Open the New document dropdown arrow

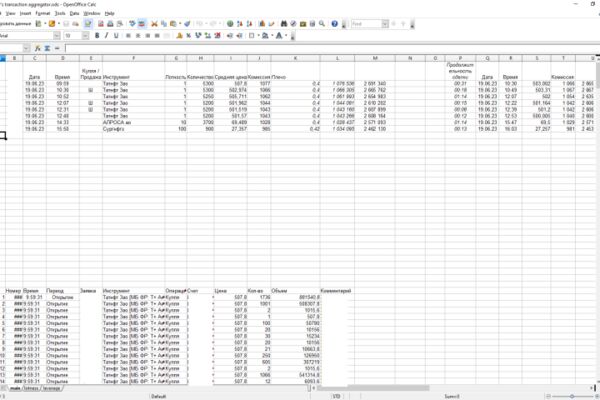point(45,24)
